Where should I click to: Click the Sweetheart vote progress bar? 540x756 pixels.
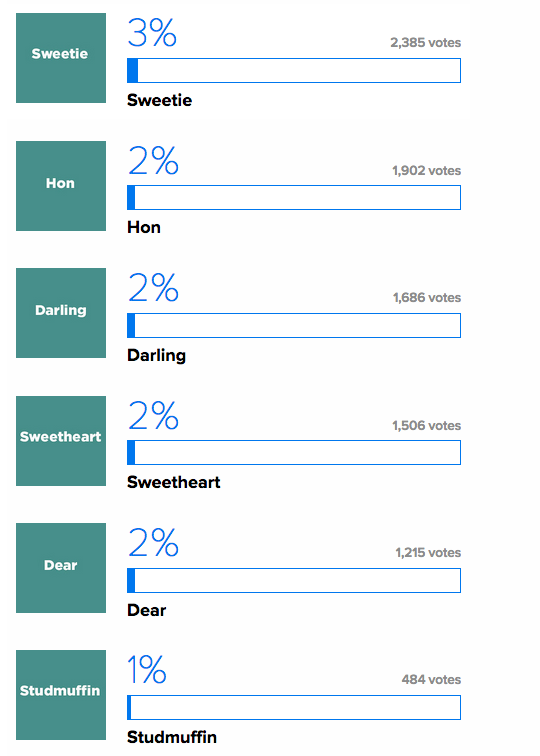[x=294, y=453]
